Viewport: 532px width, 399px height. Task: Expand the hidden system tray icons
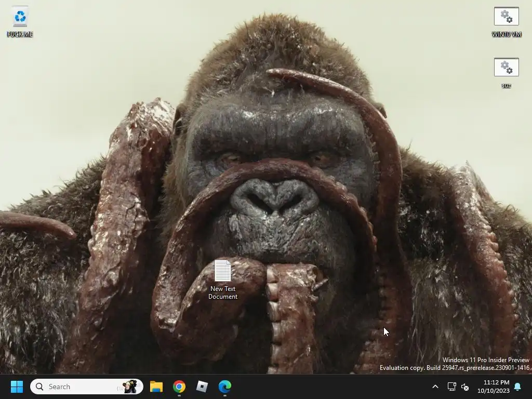coord(435,387)
